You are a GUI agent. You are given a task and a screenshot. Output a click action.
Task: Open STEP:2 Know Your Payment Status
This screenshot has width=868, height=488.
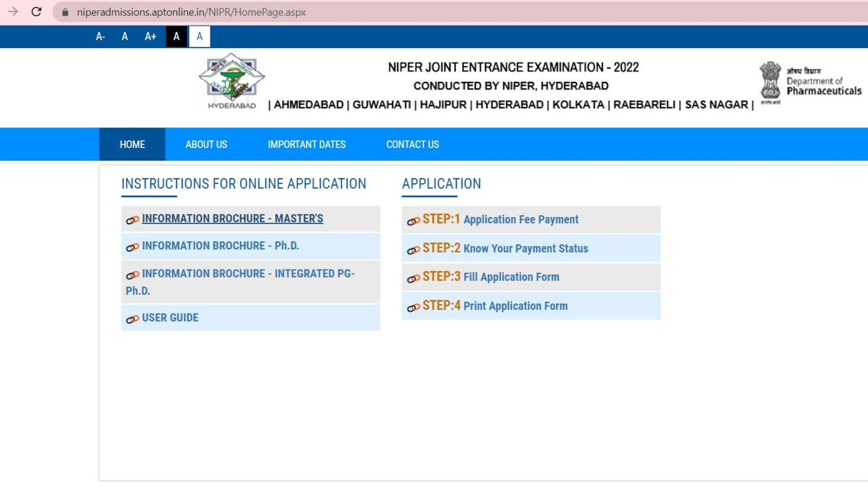(506, 248)
